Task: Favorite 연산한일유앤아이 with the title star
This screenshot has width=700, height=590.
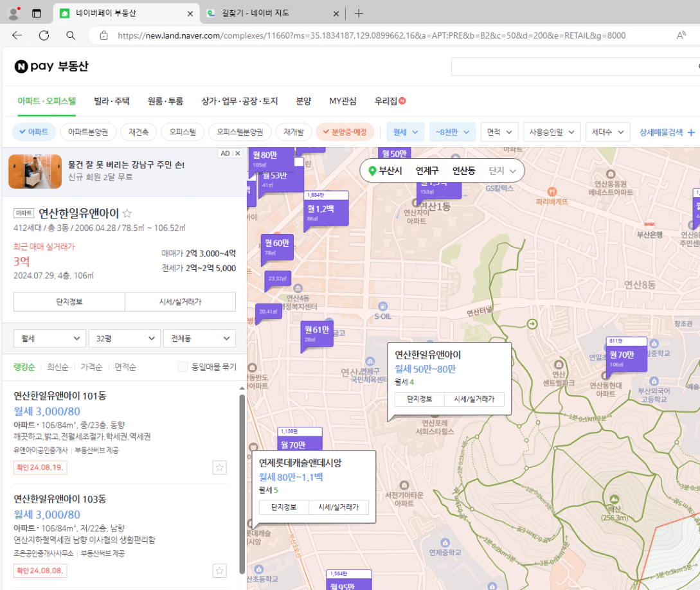Action: coord(127,213)
